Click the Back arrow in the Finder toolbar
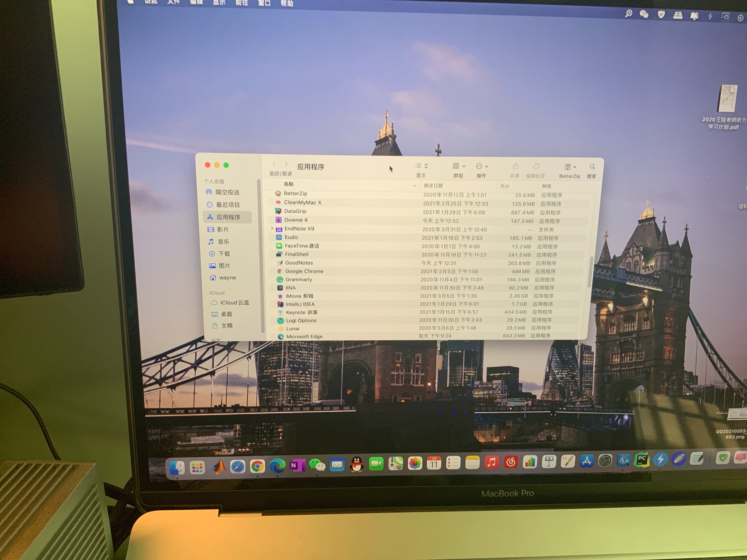The image size is (747, 560). (x=274, y=164)
